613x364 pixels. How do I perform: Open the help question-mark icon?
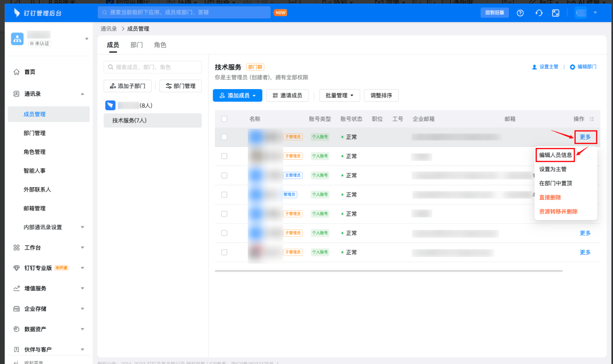click(x=520, y=13)
